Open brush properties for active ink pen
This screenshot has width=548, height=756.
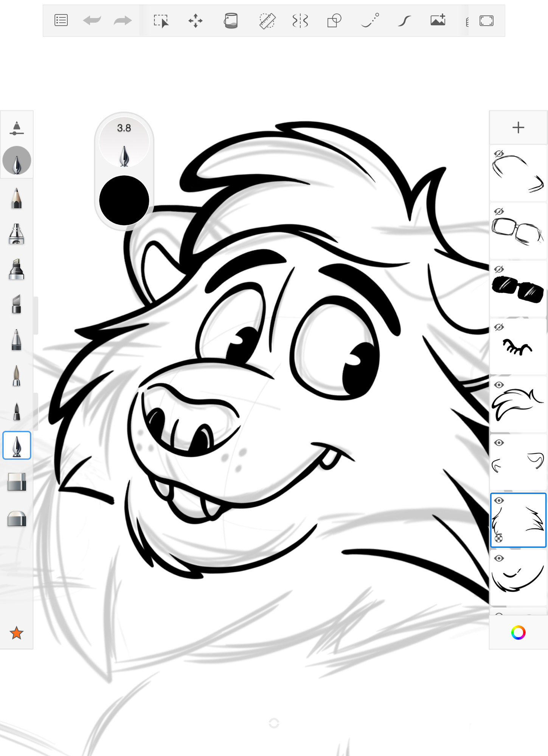click(17, 161)
